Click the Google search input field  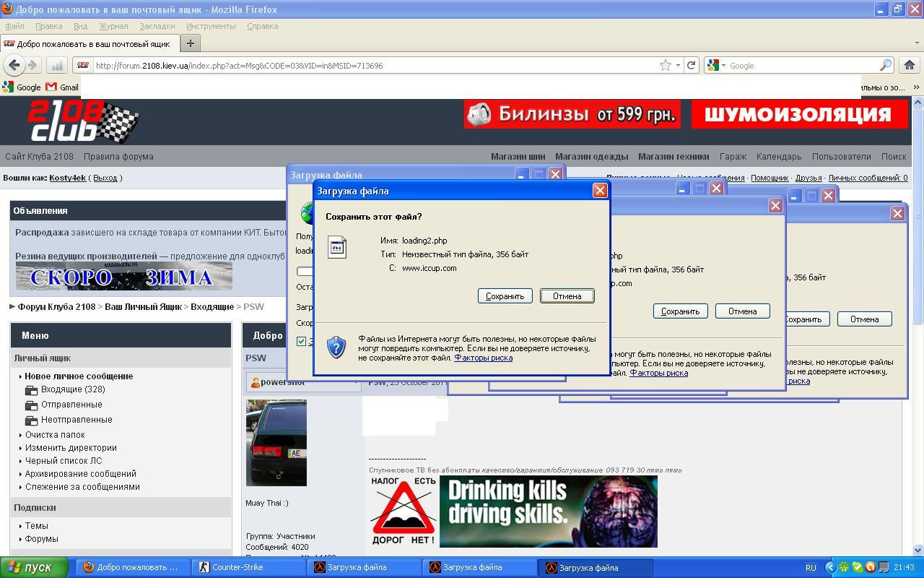(803, 65)
